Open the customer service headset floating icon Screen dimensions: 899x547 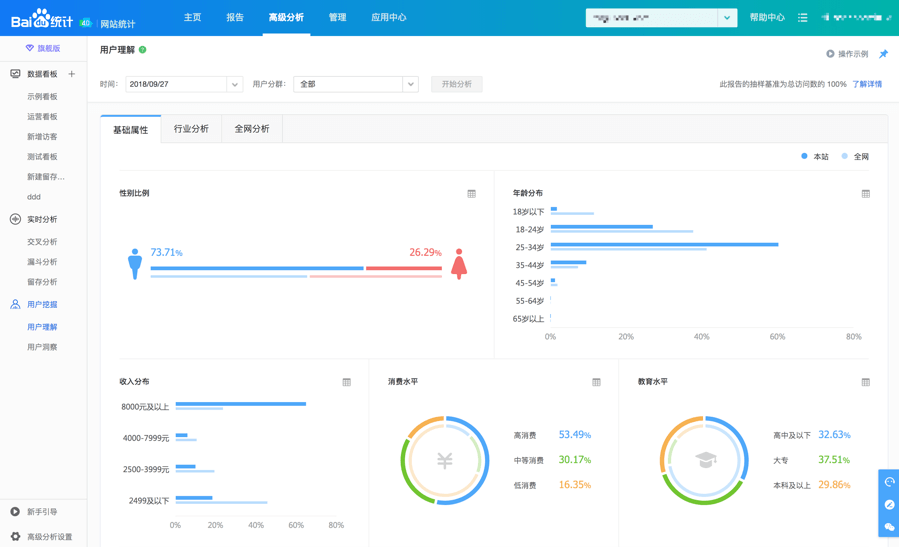click(x=889, y=482)
